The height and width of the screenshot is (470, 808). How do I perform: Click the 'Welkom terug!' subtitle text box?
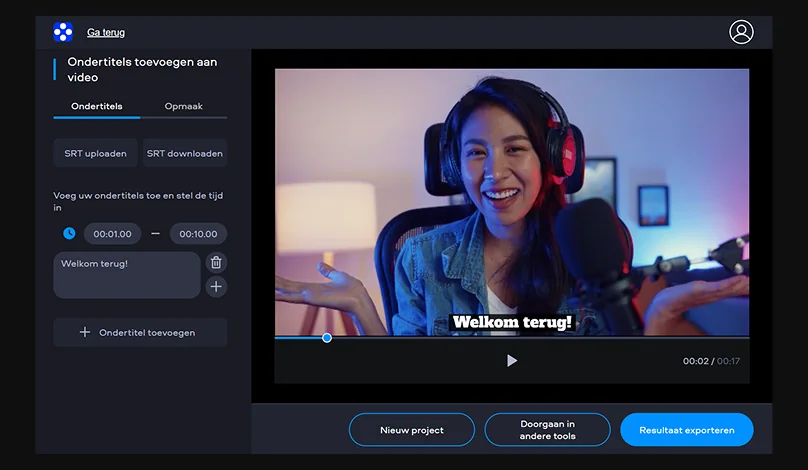click(x=126, y=275)
